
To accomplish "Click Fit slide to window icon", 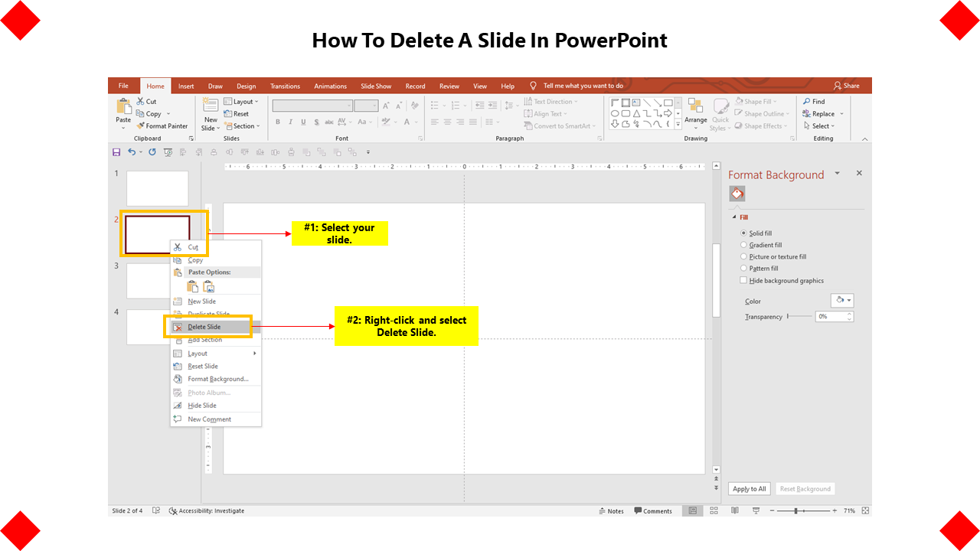I will (x=866, y=510).
